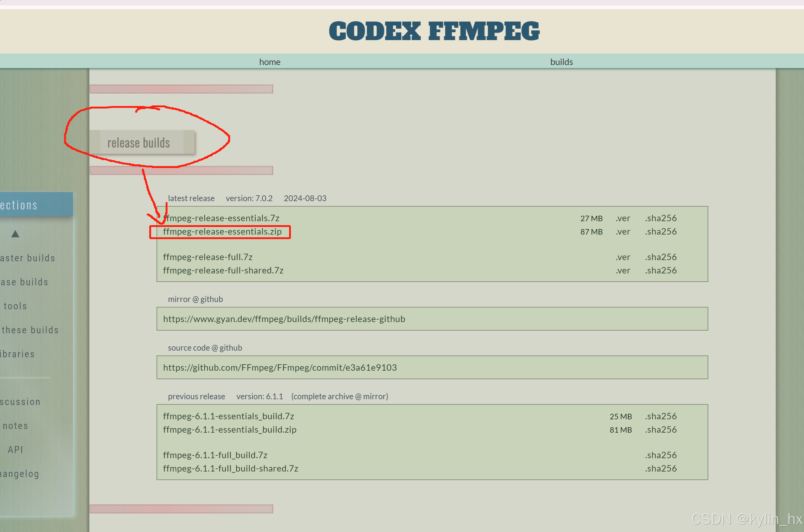Click the release builds section heading
The image size is (804, 532).
click(x=139, y=143)
